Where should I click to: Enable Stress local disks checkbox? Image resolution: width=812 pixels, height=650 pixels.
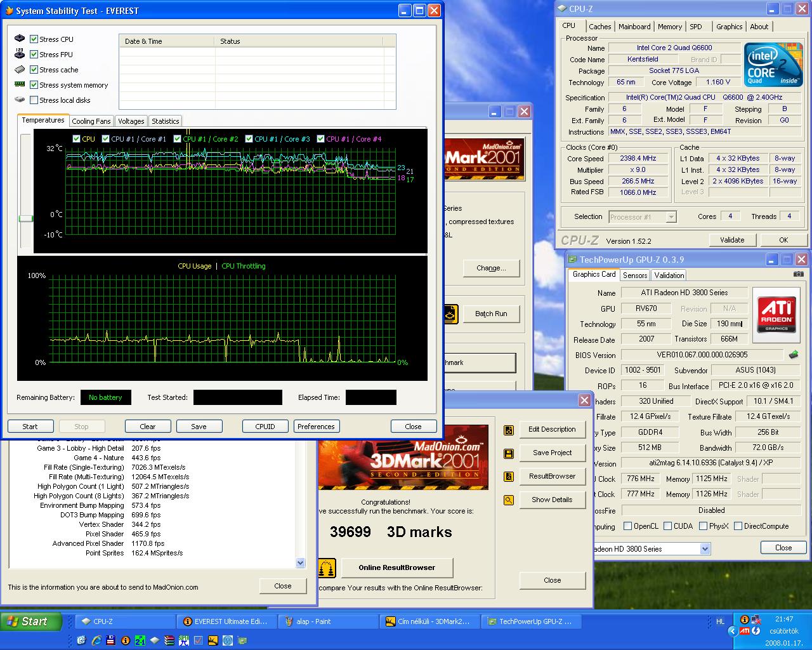[34, 100]
